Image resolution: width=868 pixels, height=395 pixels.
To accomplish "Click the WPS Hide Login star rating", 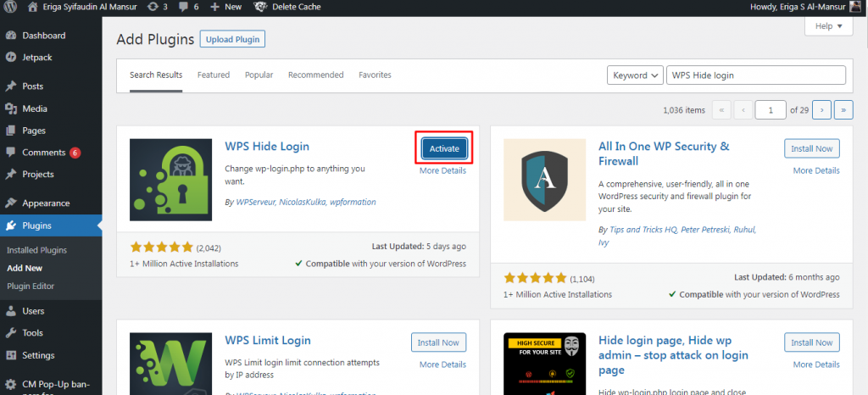I will 162,248.
